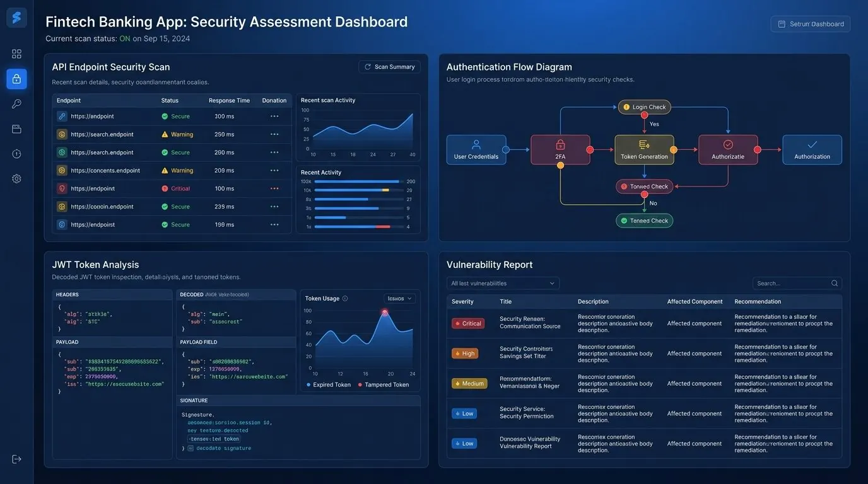The width and height of the screenshot is (868, 484).
Task: Focus the Vulnerability Report search field
Action: click(x=797, y=284)
